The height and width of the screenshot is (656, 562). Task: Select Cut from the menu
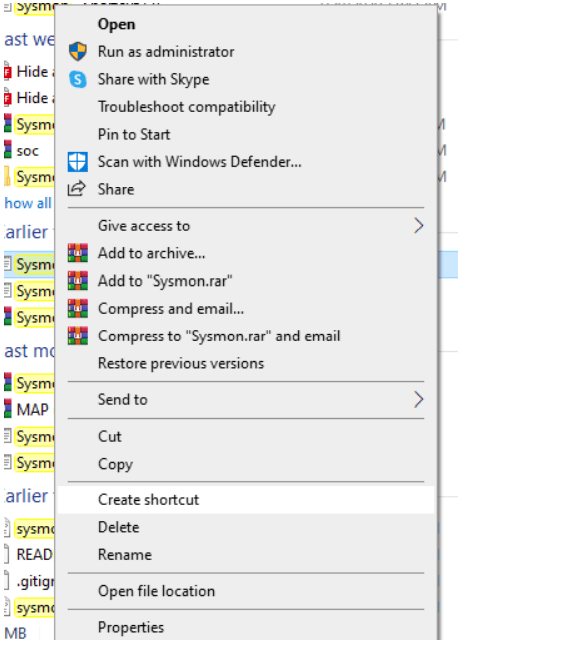246,436
